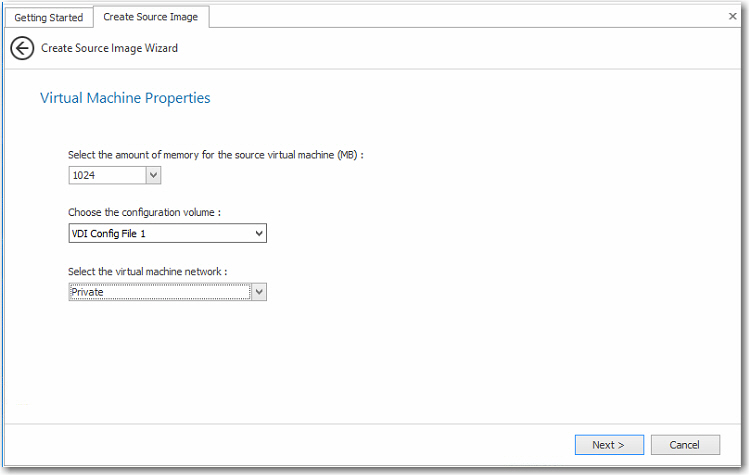This screenshot has height=475, width=749.
Task: Click the blank footer area left of Next
Action: pos(300,445)
